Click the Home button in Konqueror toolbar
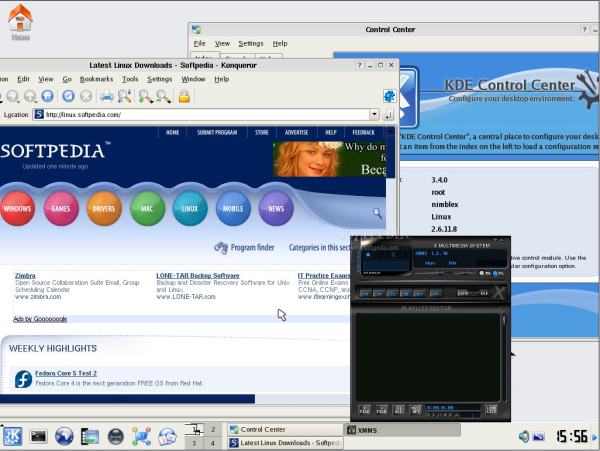The image size is (600, 451). click(47, 96)
